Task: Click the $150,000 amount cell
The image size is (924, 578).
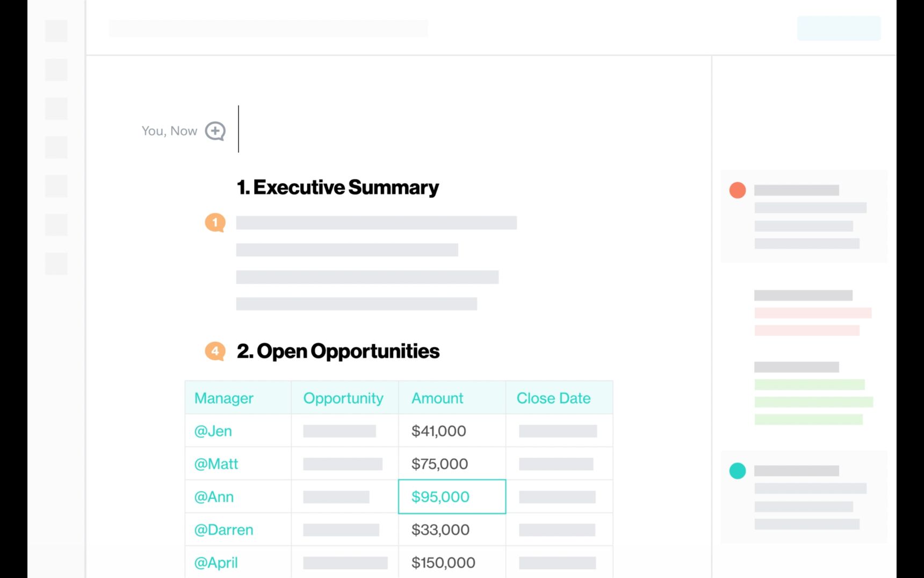Action: pyautogui.click(x=452, y=562)
